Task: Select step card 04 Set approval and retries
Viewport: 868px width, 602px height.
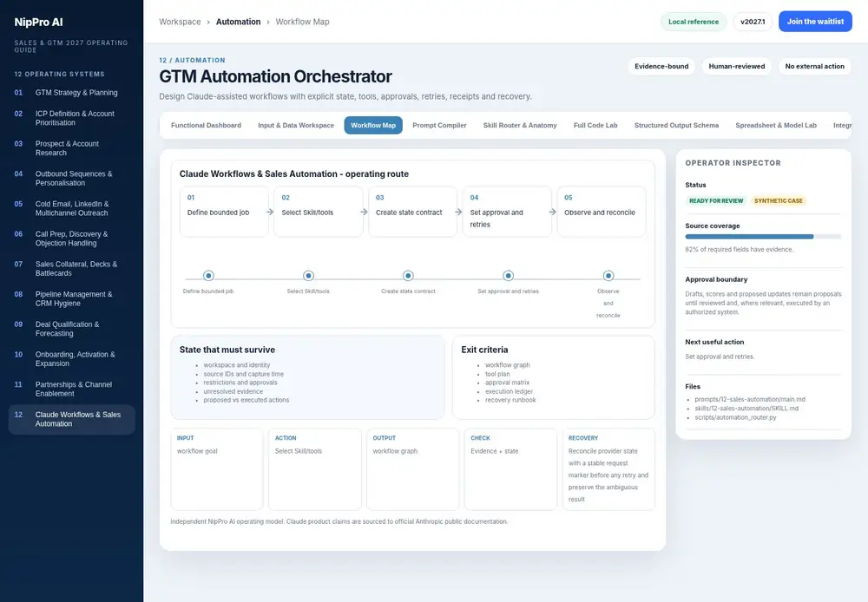Action: point(507,212)
